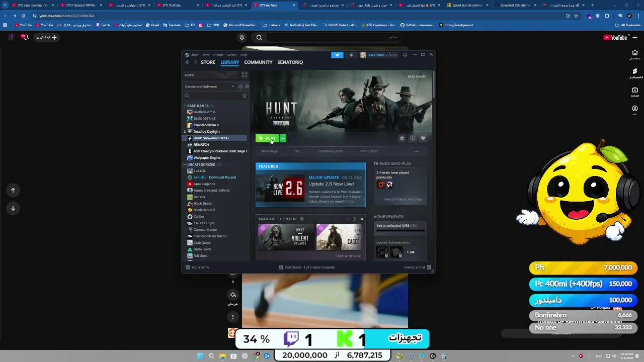Click the YouTube search magnifier icon
This screenshot has height=362, width=644.
[x=259, y=37]
